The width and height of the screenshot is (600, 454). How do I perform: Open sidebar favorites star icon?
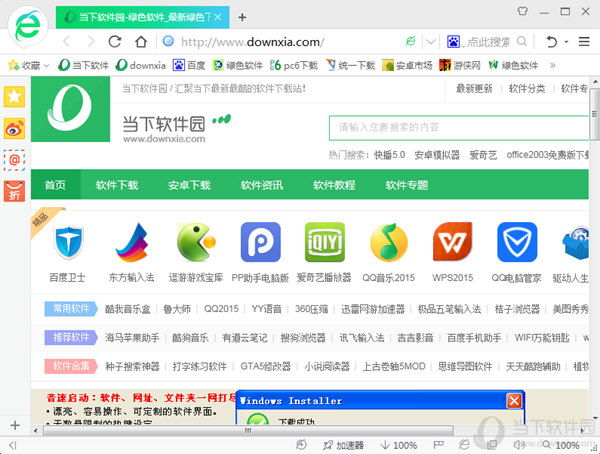point(15,96)
